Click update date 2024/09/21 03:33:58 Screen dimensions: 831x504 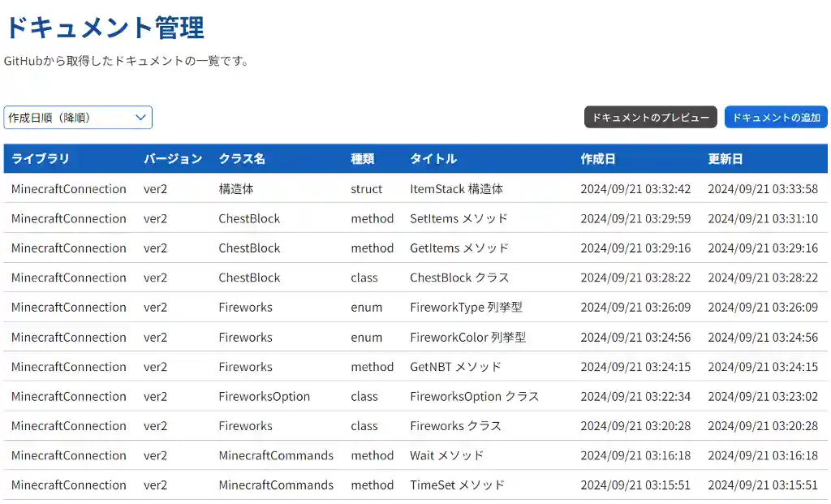(x=763, y=188)
